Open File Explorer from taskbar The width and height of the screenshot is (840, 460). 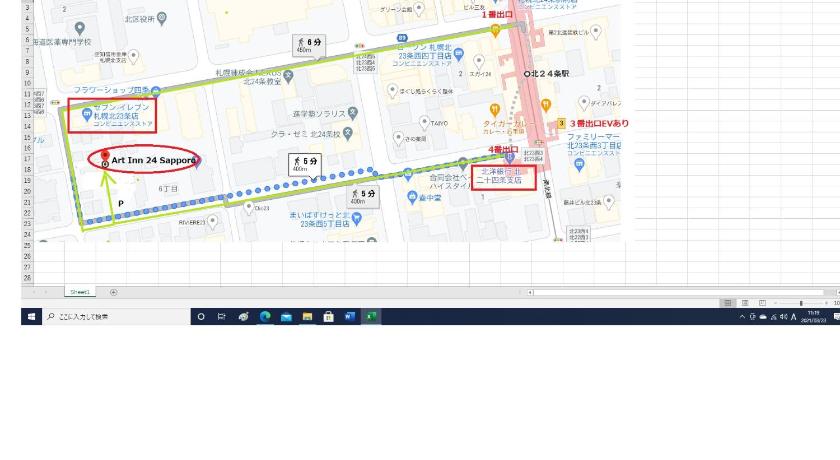[x=307, y=316]
